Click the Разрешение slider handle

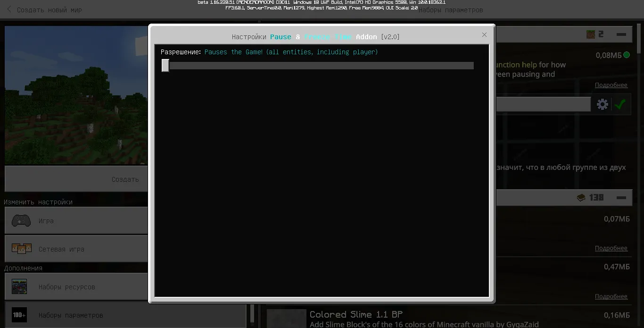click(165, 66)
